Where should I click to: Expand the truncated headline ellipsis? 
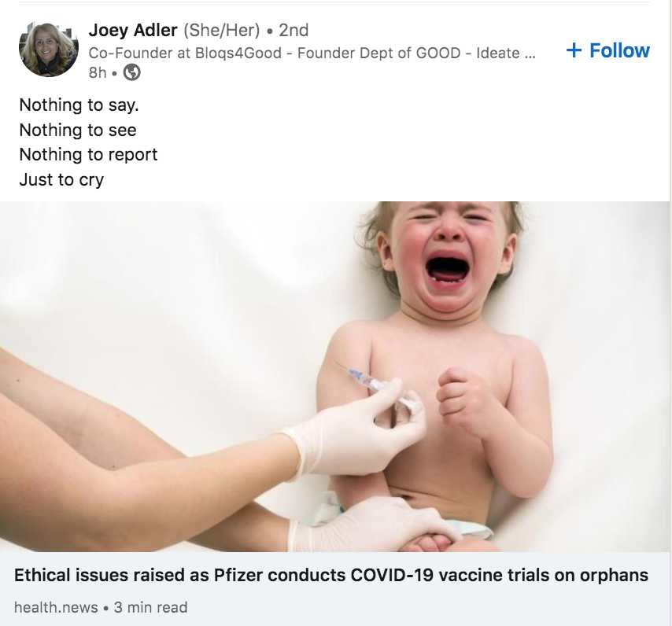[530, 55]
